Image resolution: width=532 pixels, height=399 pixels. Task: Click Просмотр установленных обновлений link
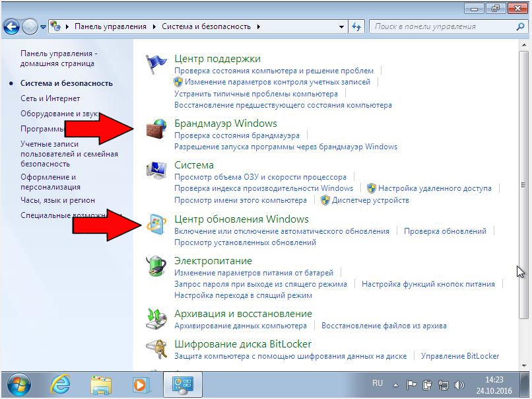coord(245,242)
